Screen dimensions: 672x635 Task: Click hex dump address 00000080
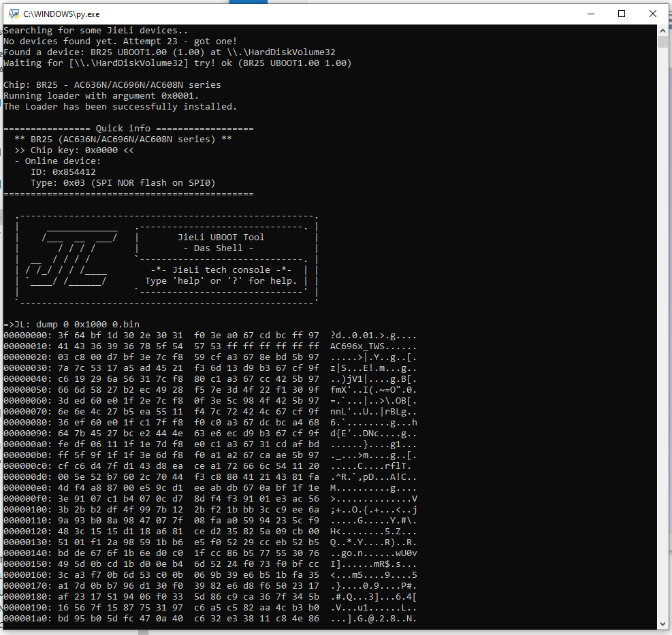point(28,423)
